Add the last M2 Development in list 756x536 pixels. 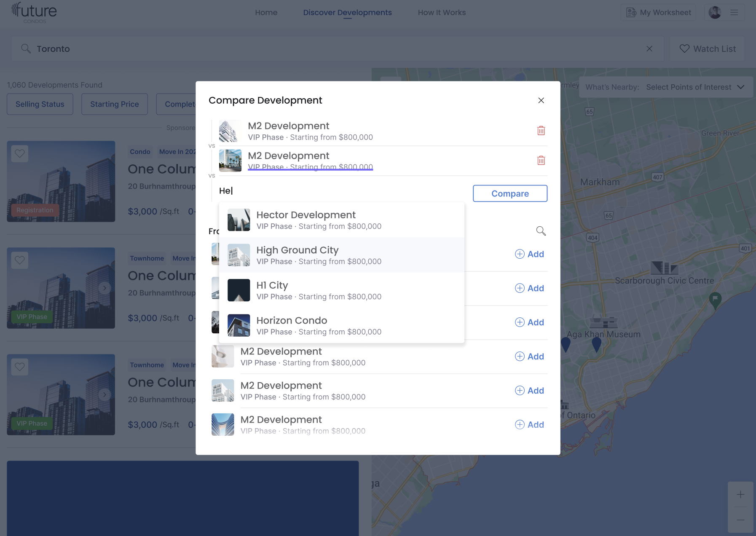[x=530, y=425]
